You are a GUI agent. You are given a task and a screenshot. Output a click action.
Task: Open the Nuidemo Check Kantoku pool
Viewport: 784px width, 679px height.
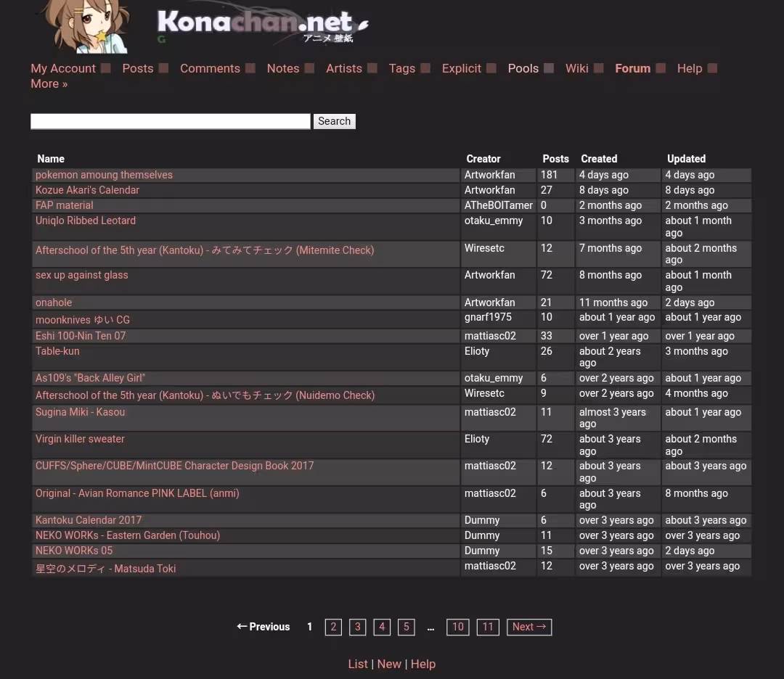point(205,395)
